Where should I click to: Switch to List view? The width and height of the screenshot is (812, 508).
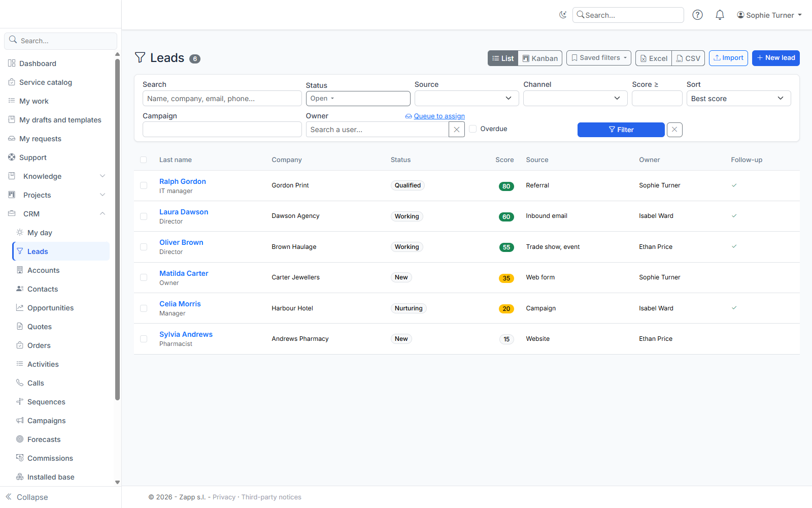(x=503, y=58)
